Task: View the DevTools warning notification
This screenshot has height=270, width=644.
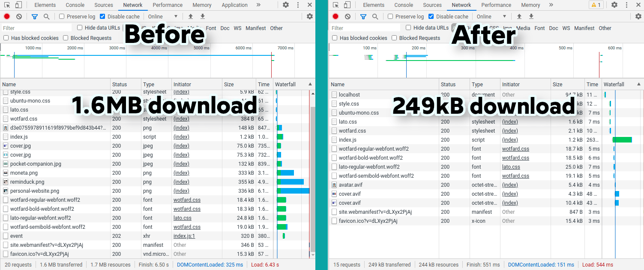Action: [x=596, y=5]
